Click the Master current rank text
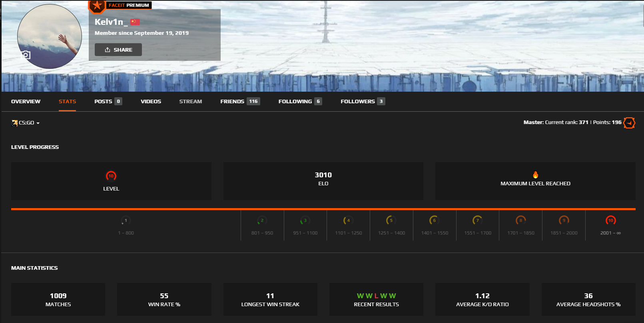This screenshot has height=323, width=644. (556, 122)
